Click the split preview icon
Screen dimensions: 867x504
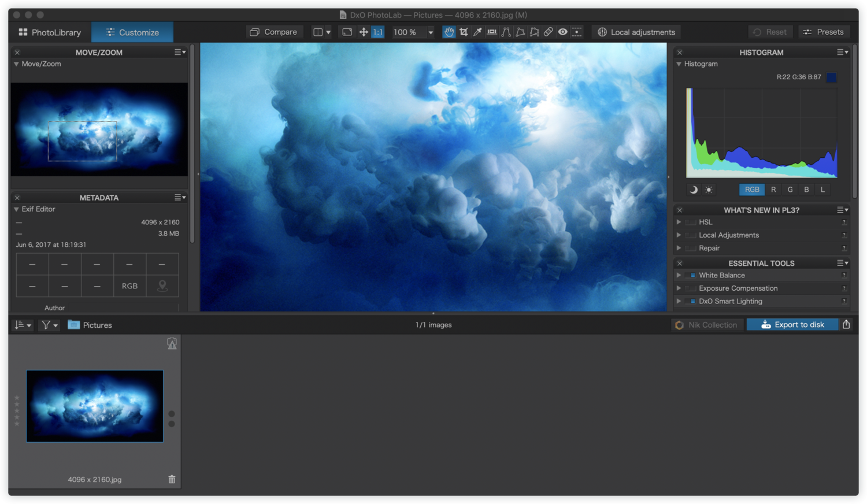(318, 32)
